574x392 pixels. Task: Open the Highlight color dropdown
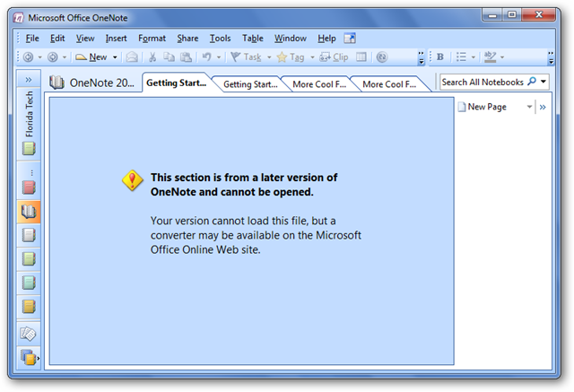coord(502,57)
